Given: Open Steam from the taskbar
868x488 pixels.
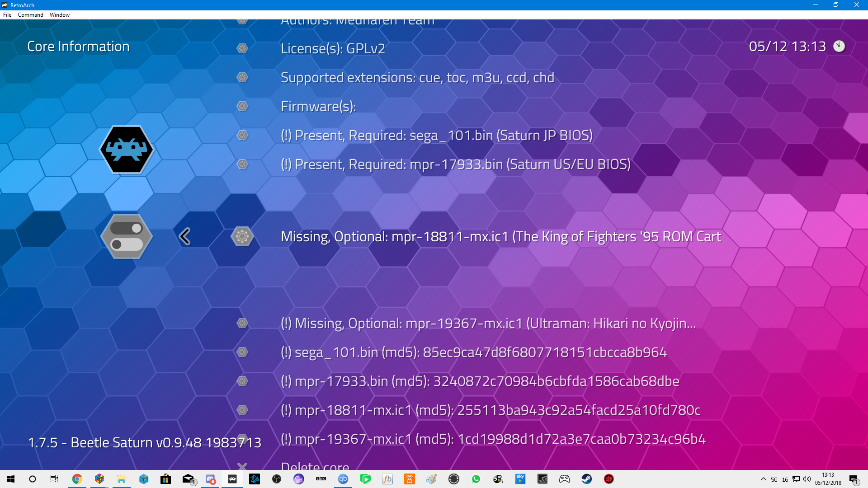Looking at the screenshot, I should coord(587,479).
